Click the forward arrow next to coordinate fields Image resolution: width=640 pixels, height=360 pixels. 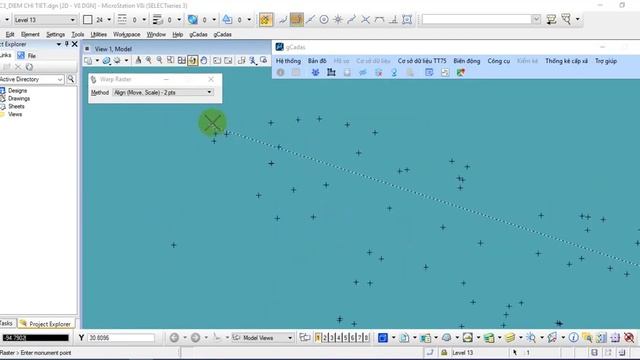coord(196,338)
